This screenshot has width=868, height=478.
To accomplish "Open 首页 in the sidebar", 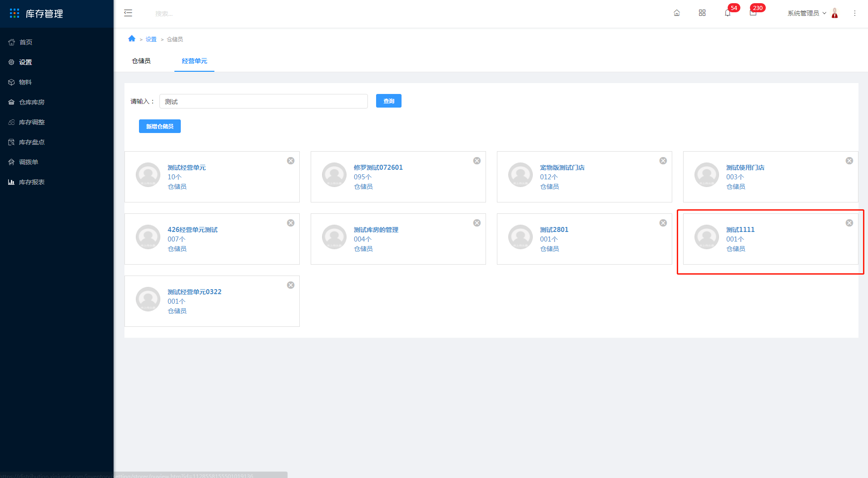I will (x=57, y=42).
